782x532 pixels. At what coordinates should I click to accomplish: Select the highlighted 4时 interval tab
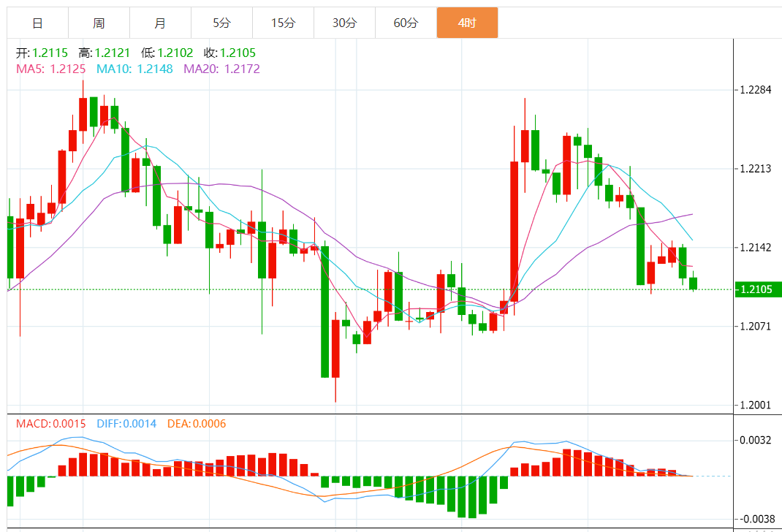[467, 23]
